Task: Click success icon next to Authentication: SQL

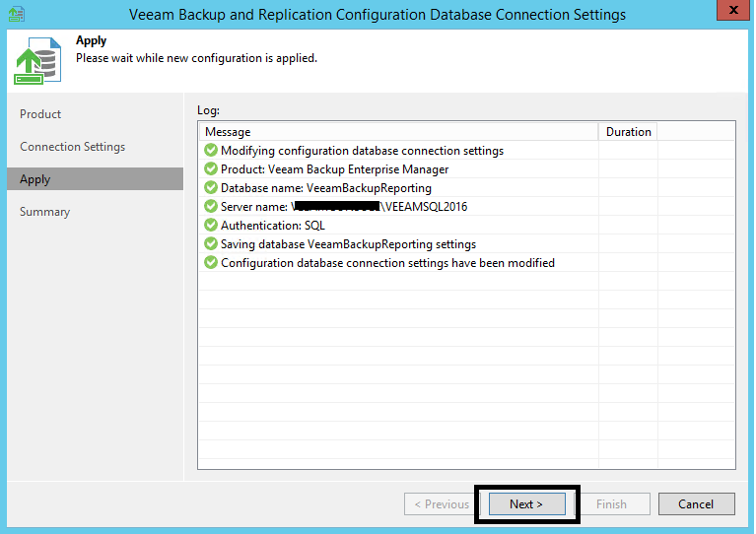Action: point(211,225)
